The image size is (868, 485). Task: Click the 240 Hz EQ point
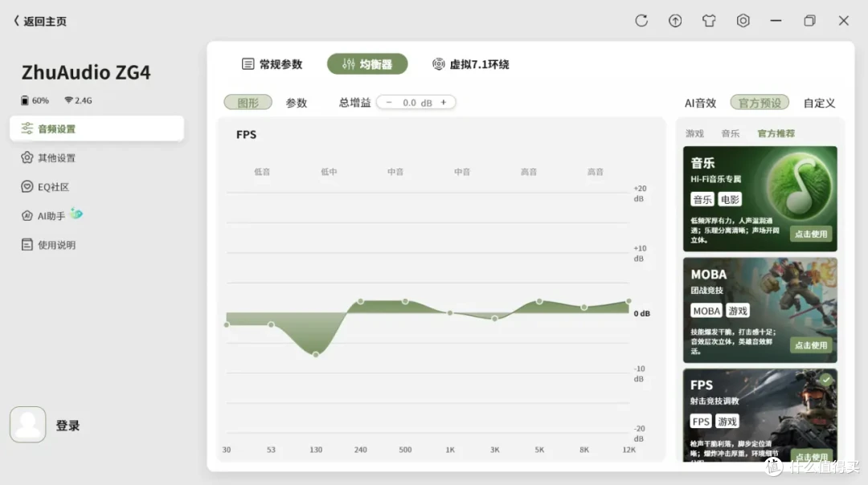click(360, 301)
